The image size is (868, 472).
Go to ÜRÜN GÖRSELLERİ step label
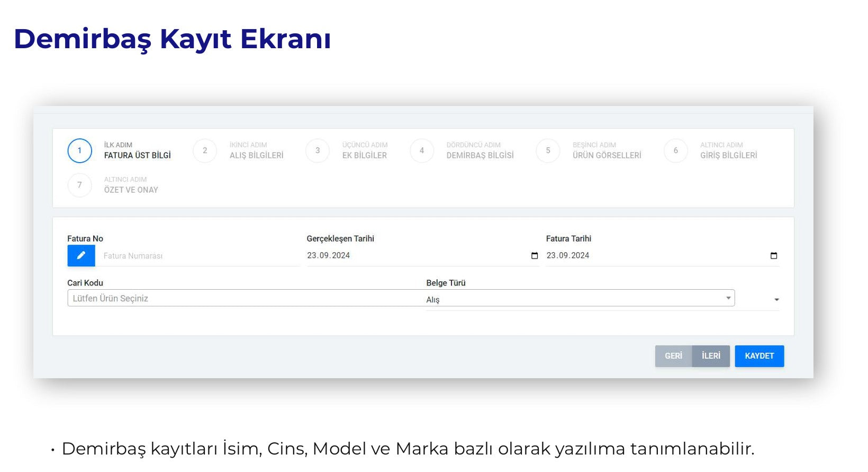coord(607,155)
